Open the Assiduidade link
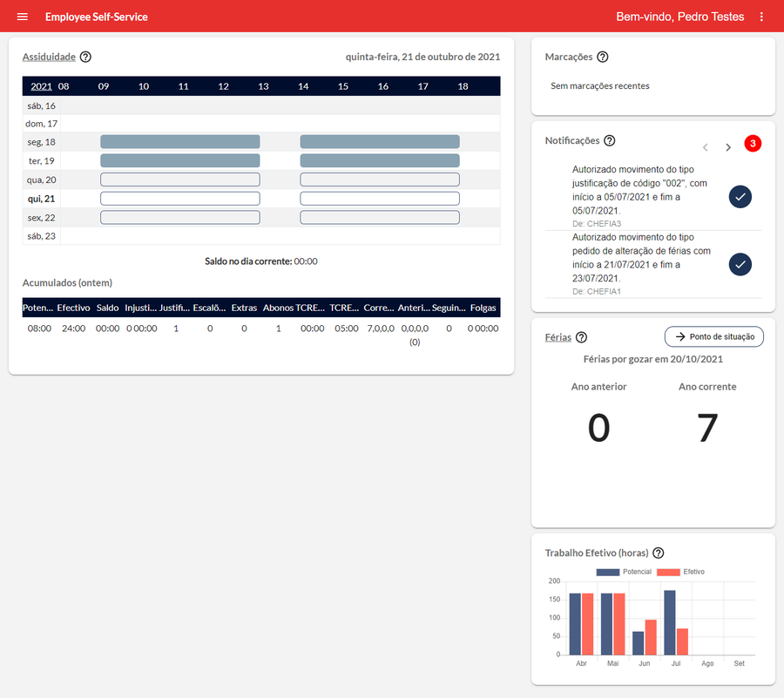Viewport: 784px width, 698px height. point(49,57)
